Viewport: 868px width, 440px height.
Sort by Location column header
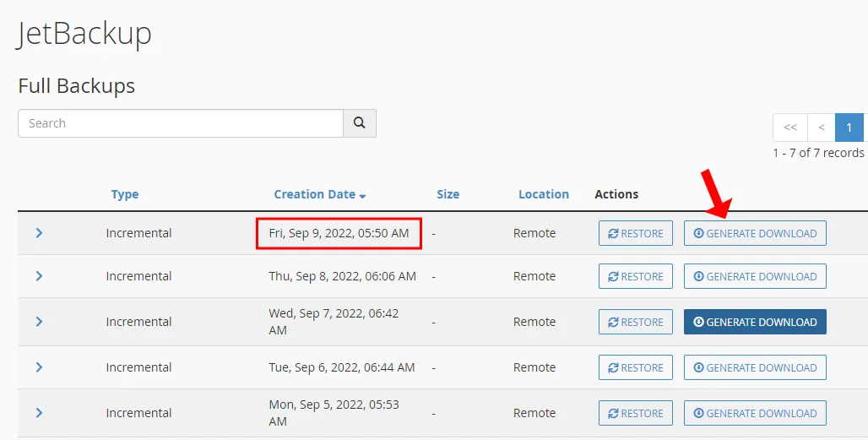544,194
